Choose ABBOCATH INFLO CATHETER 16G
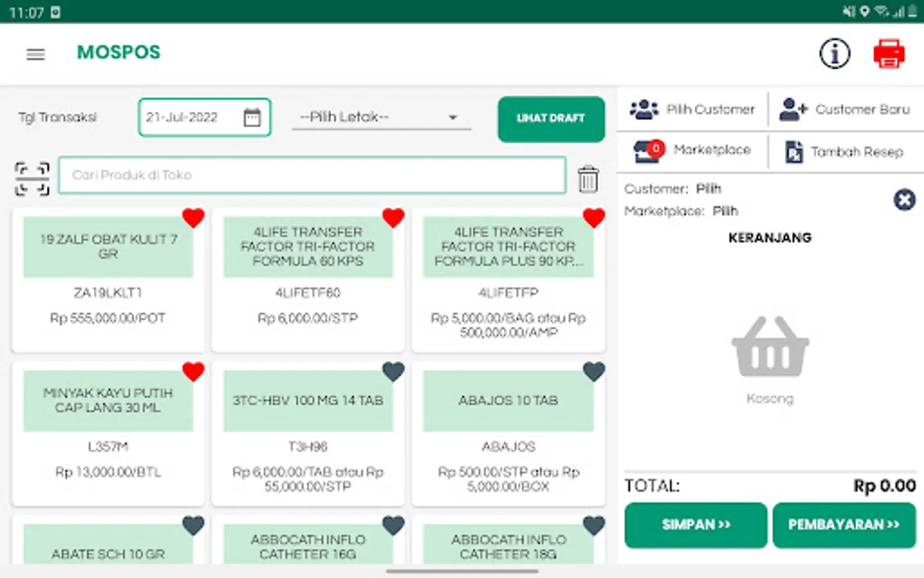924x578 pixels. pos(308,540)
